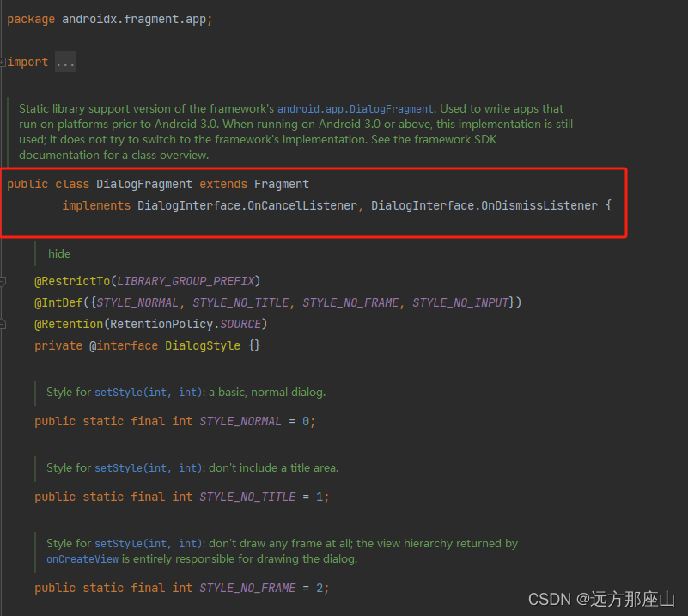Click STYLE_NO_FRAME field declaration name

(247, 588)
